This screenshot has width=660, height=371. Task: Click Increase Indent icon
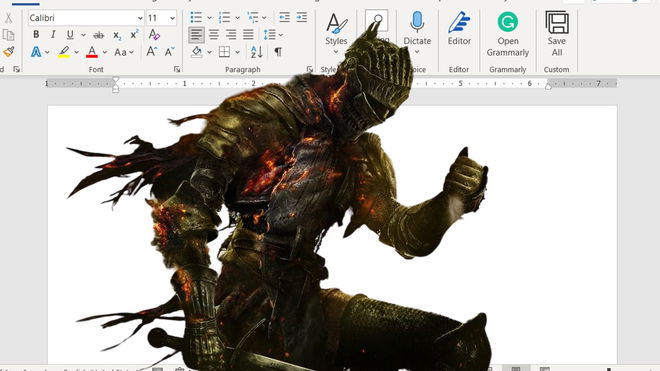point(302,17)
